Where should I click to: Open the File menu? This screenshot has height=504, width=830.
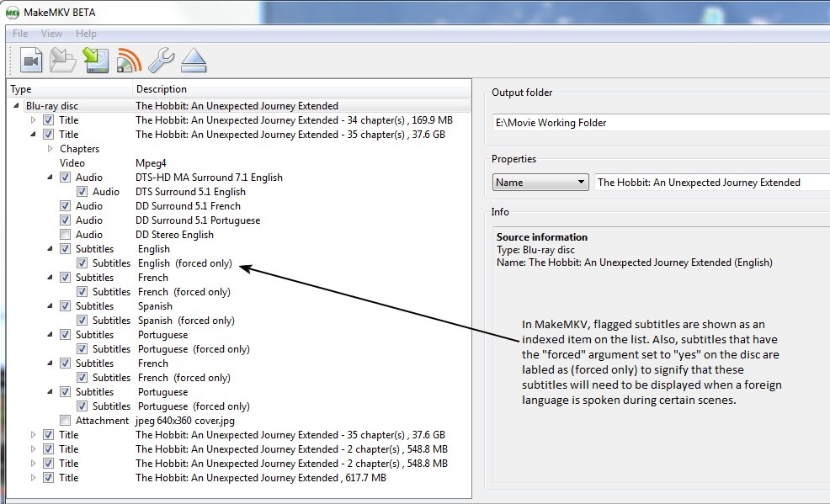coord(20,34)
